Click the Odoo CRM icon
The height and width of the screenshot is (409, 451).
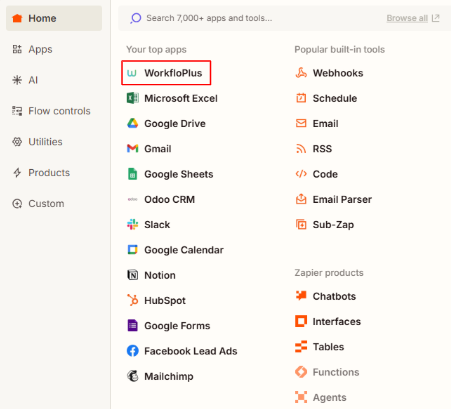point(133,199)
